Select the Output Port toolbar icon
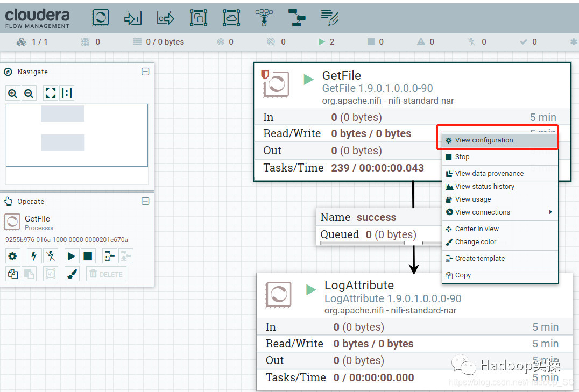The height and width of the screenshot is (392, 579). (x=165, y=18)
